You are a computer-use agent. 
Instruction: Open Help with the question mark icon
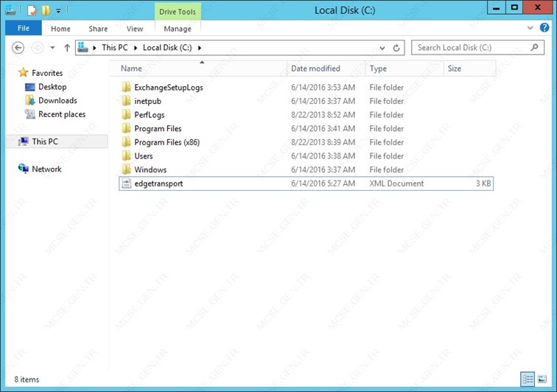coord(544,27)
